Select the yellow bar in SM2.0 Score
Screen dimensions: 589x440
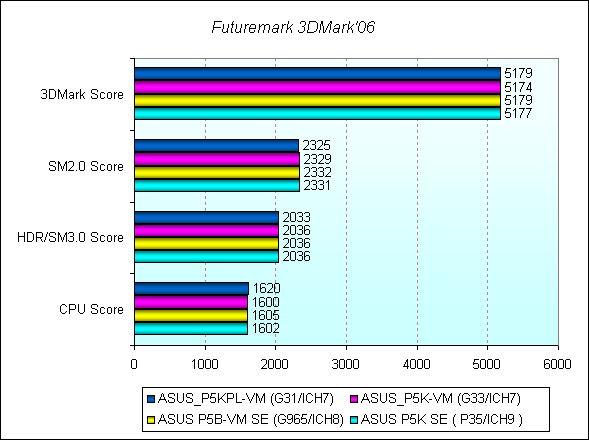217,172
